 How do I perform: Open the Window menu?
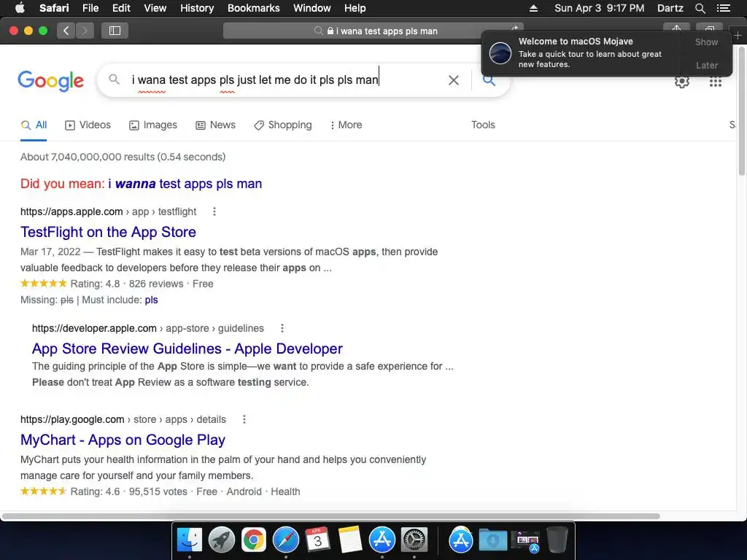[312, 8]
